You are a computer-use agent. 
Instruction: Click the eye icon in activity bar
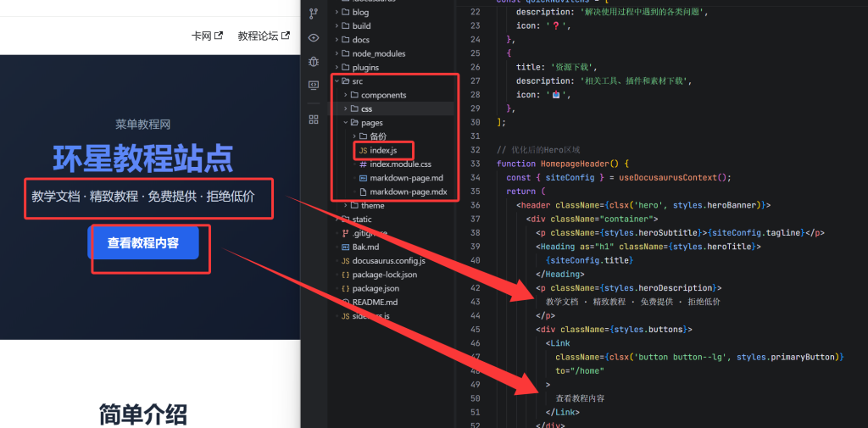click(x=314, y=37)
